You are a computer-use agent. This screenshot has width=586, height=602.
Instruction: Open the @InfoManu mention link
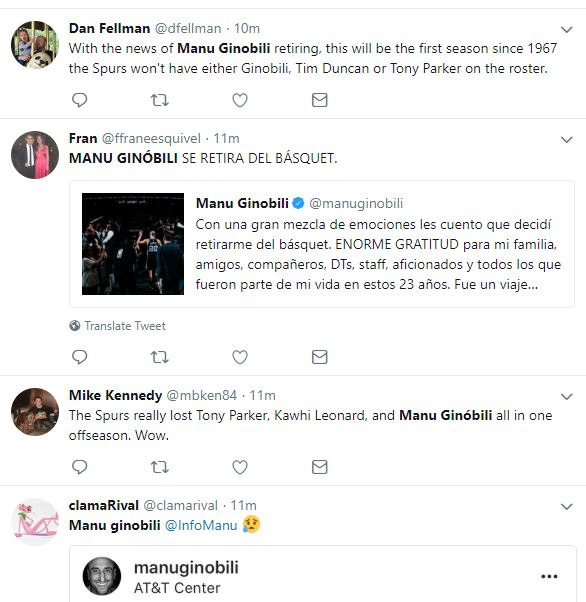pyautogui.click(x=201, y=525)
